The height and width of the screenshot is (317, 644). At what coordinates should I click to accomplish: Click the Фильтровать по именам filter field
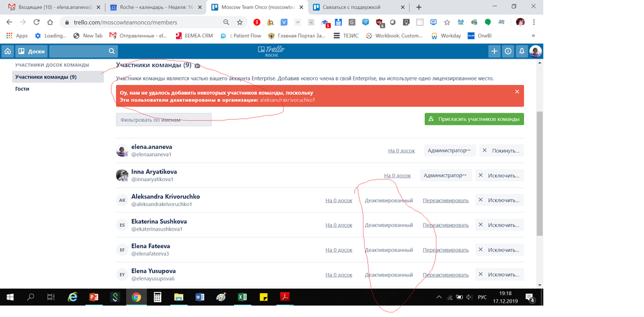click(164, 120)
